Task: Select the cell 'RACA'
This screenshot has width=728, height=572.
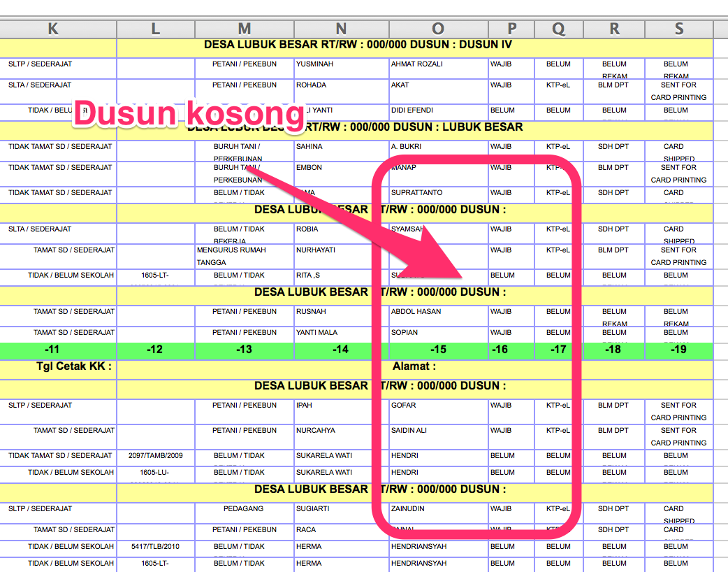Action: pyautogui.click(x=341, y=532)
